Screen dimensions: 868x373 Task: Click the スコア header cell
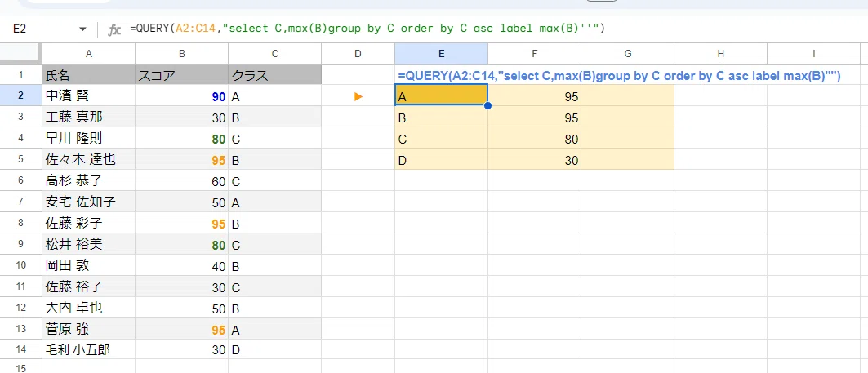(181, 75)
